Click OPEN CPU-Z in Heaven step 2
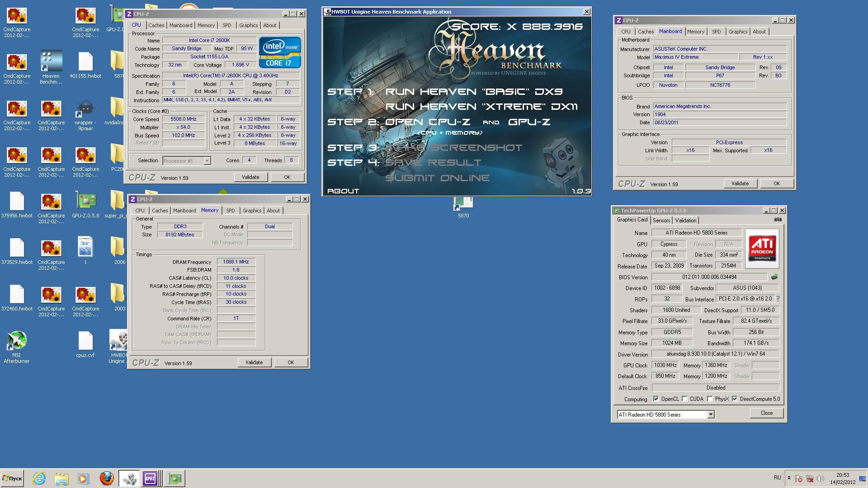 [428, 122]
